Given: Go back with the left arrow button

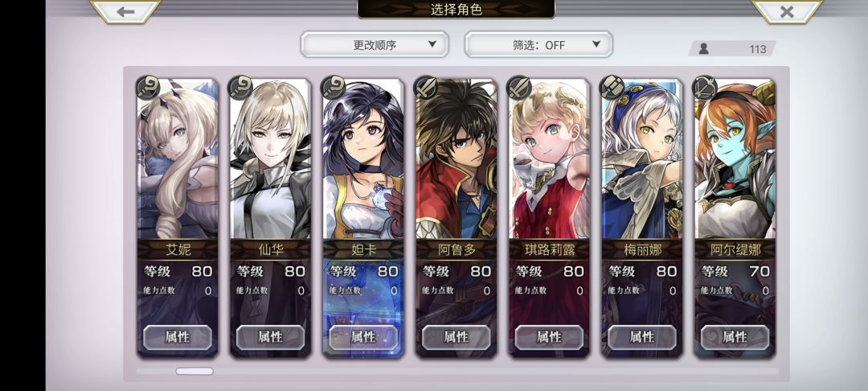Looking at the screenshot, I should click(125, 11).
